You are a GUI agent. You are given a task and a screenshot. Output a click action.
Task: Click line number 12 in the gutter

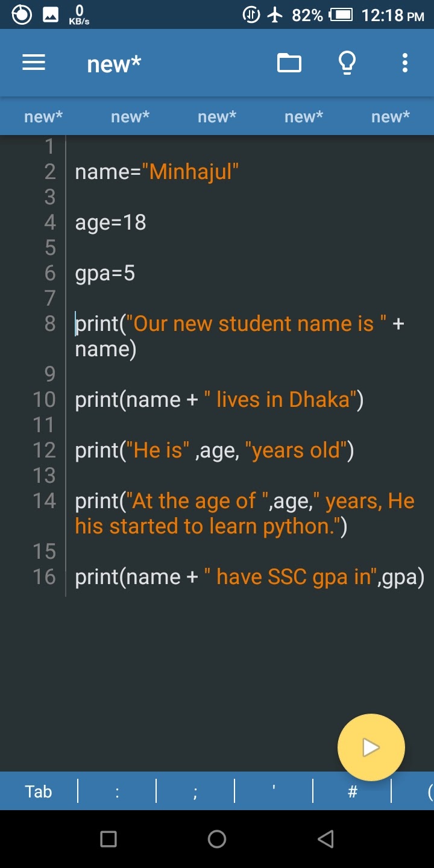tap(44, 450)
